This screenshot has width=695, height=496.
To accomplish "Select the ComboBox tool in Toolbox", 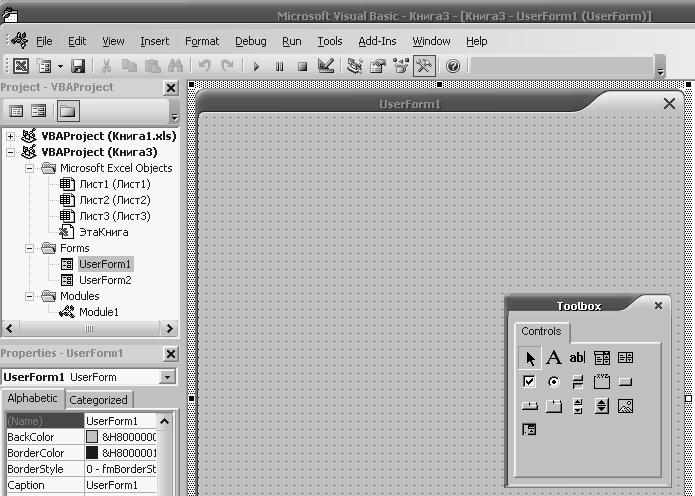I will [601, 358].
